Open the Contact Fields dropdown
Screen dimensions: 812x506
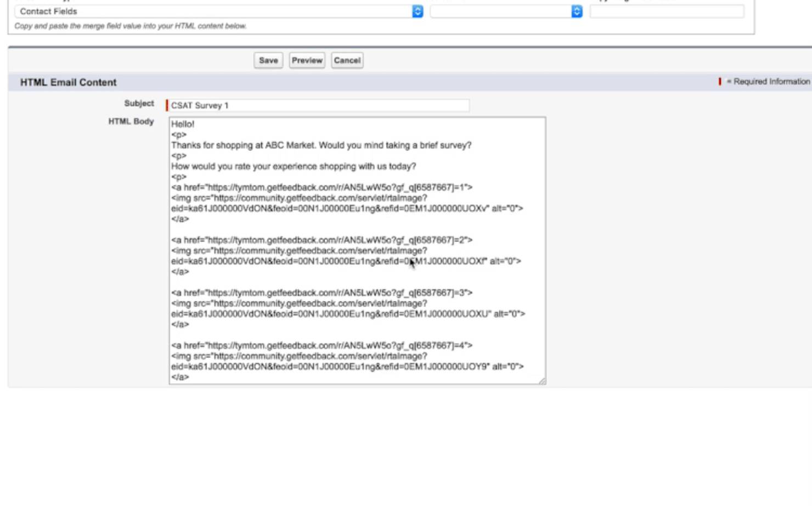(219, 11)
